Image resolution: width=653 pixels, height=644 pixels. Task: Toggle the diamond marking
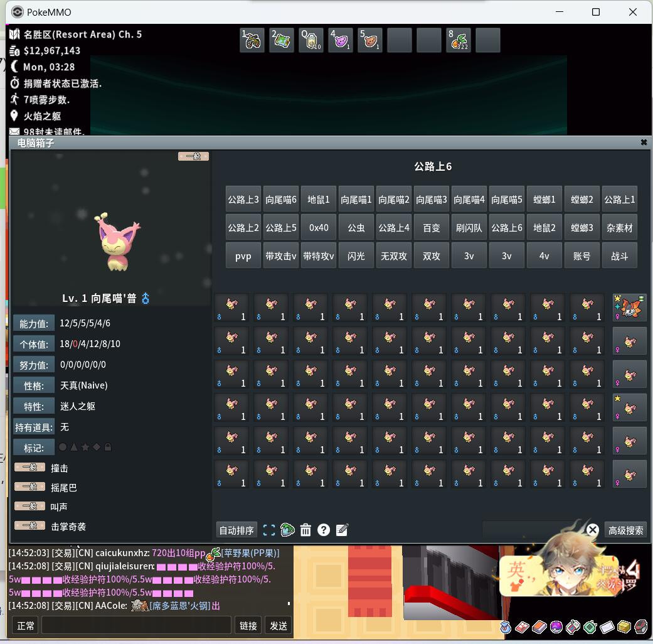pyautogui.click(x=97, y=448)
